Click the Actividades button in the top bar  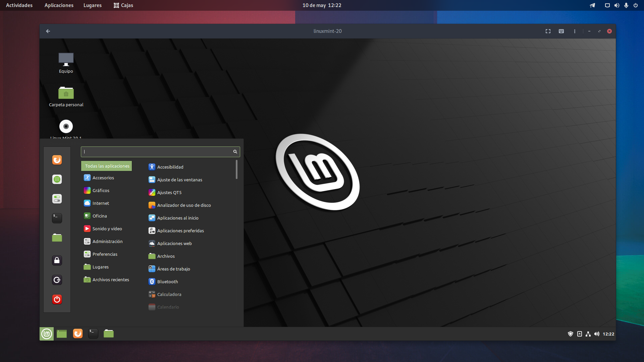click(x=19, y=5)
